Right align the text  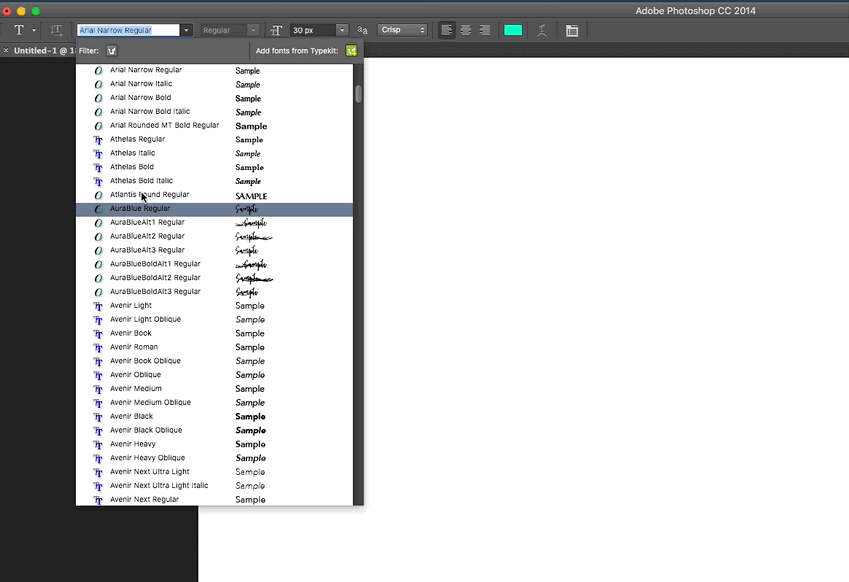[485, 30]
